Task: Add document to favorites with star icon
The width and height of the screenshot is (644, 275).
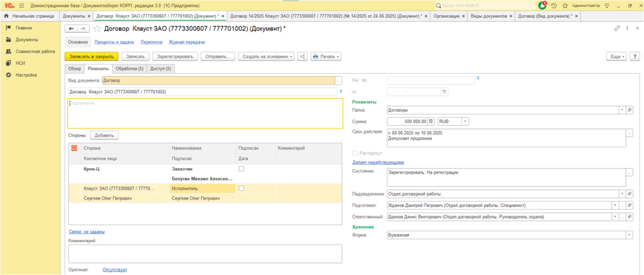Action: coord(97,28)
